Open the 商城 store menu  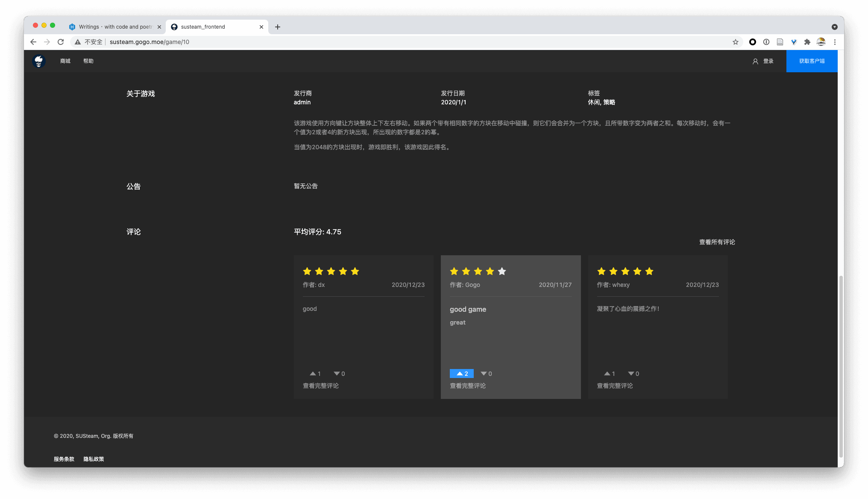[x=65, y=61]
